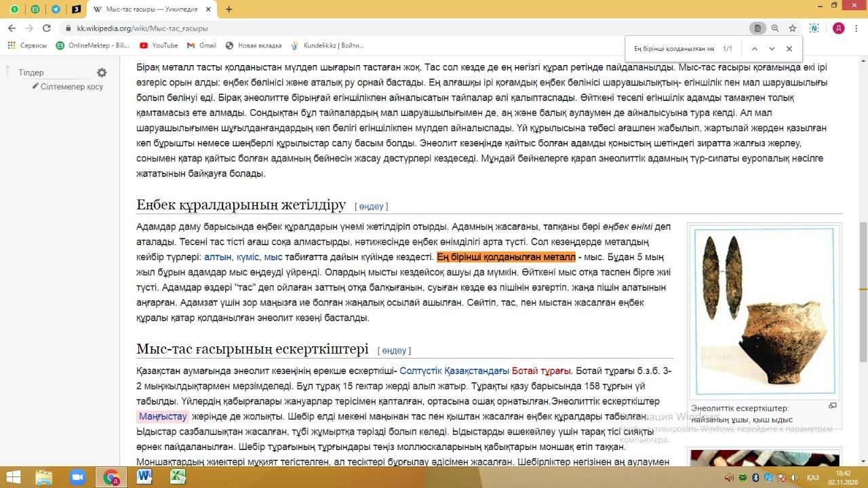868x488 pixels.
Task: Click the find-in-page icon in address bar
Action: (x=757, y=28)
